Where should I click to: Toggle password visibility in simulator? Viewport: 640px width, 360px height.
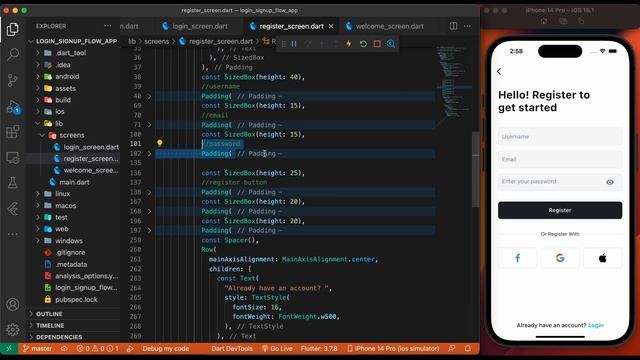coord(610,182)
